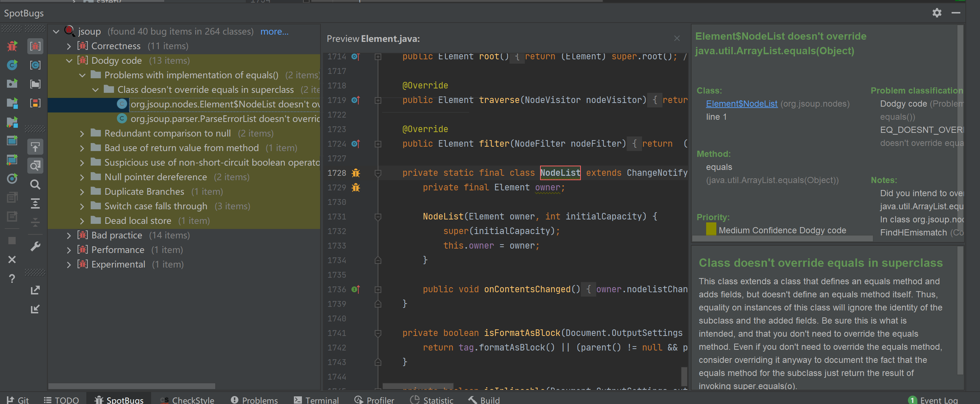The height and width of the screenshot is (404, 980).
Task: Open the Event Log
Action: tap(933, 400)
